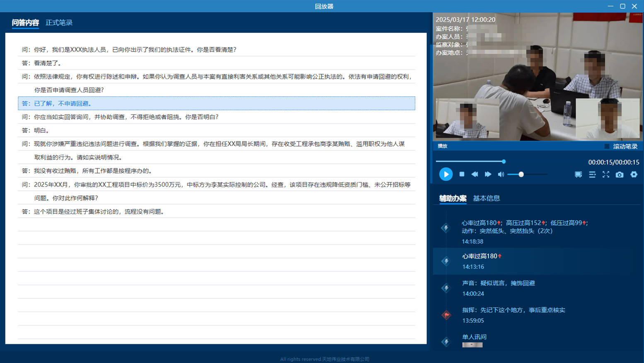Image resolution: width=644 pixels, height=363 pixels.
Task: Click the Play button to resume playback
Action: pos(445,174)
